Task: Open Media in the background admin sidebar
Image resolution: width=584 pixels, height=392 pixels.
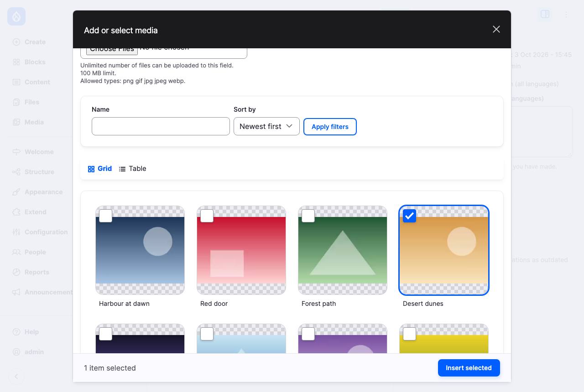Action: [x=28, y=122]
